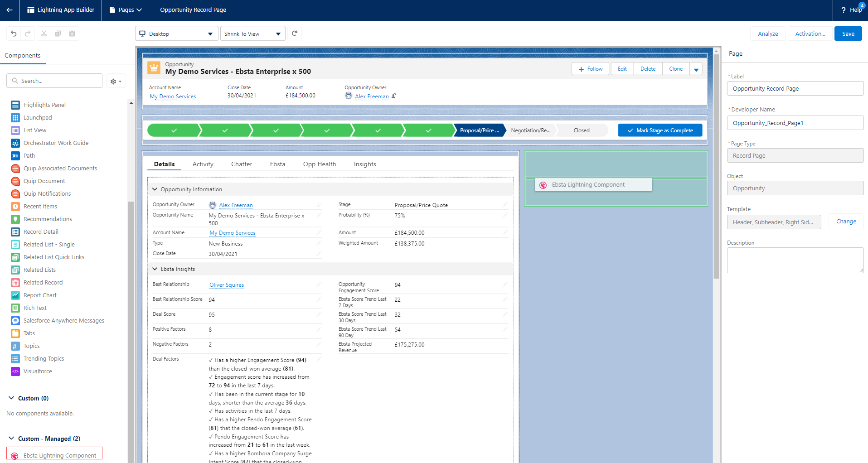Switch to the Chatter tab

pos(242,164)
